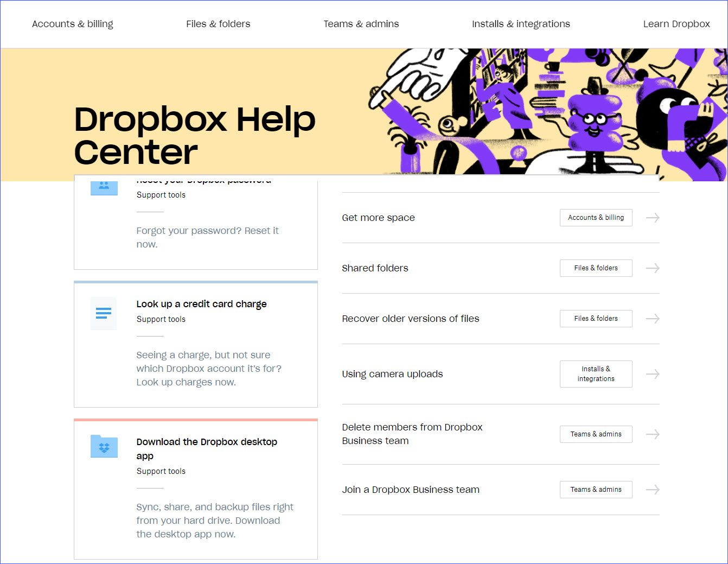The width and height of the screenshot is (728, 564).
Task: Click the Dropbox desktop app folder icon
Action: pos(104,446)
